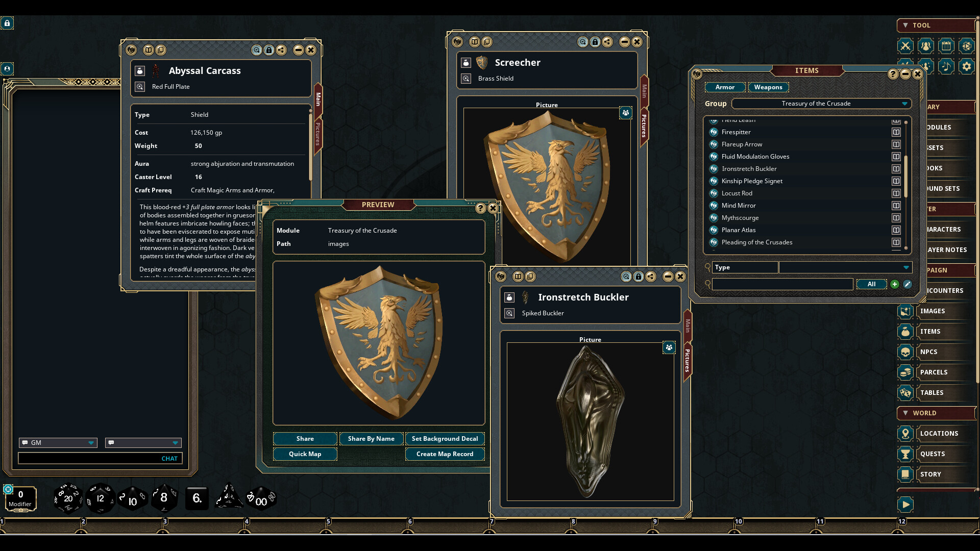The image size is (980, 551).
Task: Click Share By Name button
Action: (371, 439)
